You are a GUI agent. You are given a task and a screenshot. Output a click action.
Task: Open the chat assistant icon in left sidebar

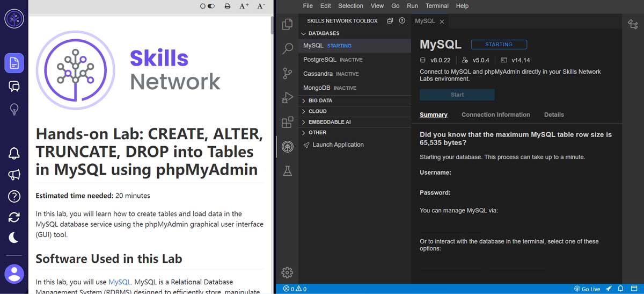point(14,86)
